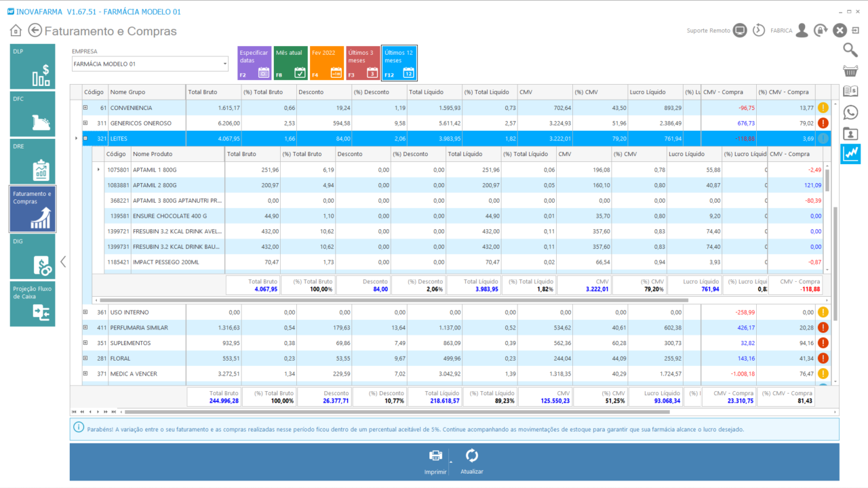Screen dimensions: 868x488
Task: Click the FABRICA user profile icon
Action: point(802,30)
